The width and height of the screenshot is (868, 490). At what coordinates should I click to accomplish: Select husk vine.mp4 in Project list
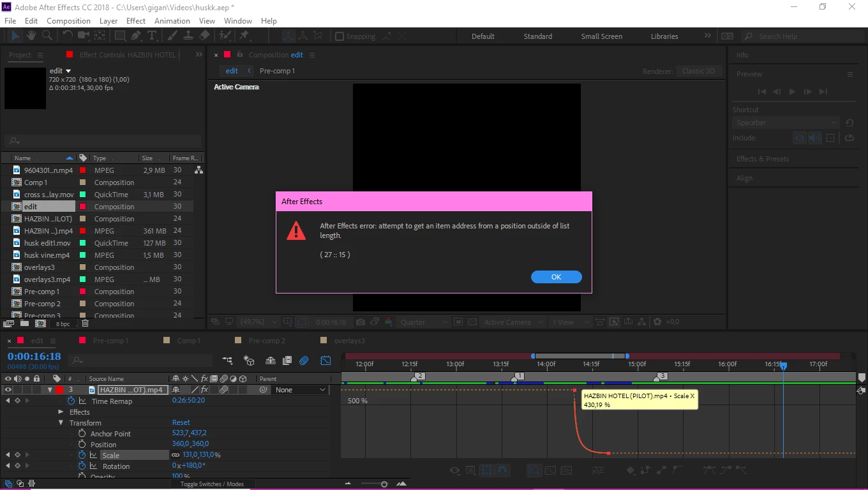pyautogui.click(x=47, y=255)
